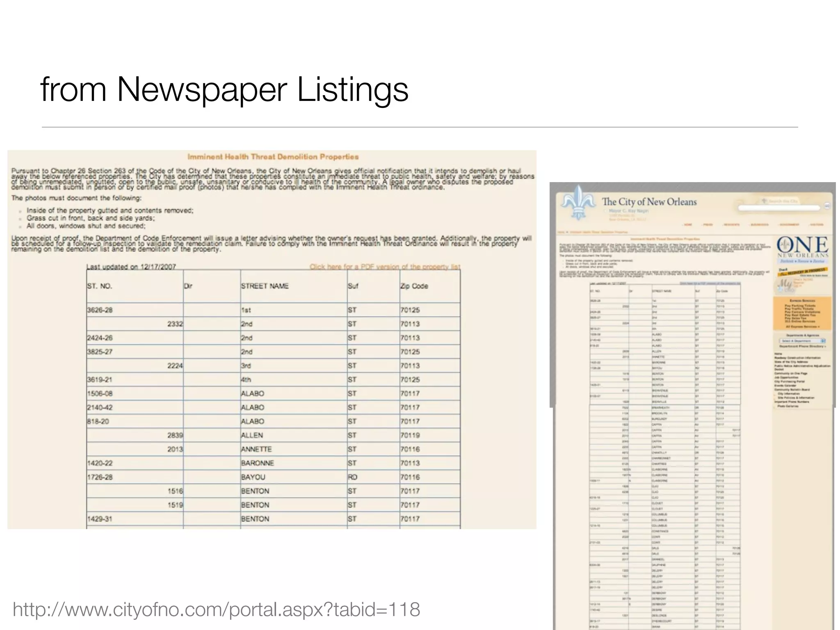
Task: Select '2332' street number in enlarged table
Action: pos(175,324)
